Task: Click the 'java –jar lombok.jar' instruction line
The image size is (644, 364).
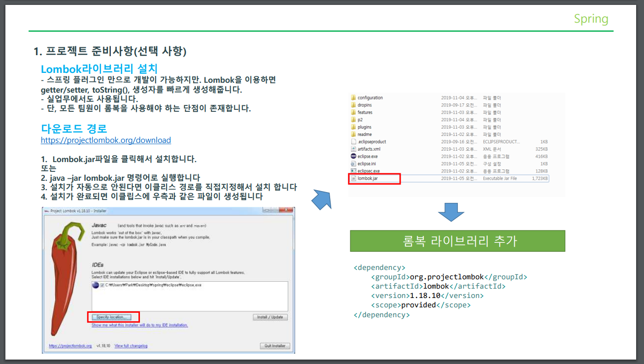Action: click(x=120, y=178)
